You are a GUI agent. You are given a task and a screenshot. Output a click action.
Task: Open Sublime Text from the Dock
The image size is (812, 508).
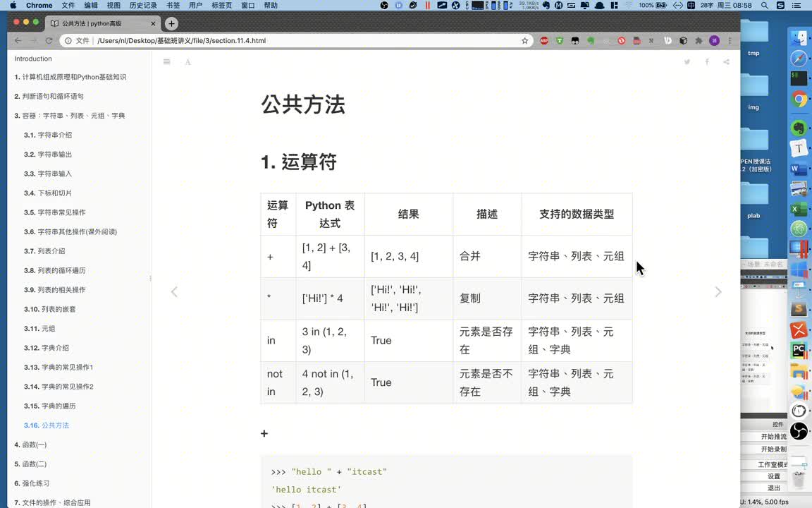click(x=799, y=309)
